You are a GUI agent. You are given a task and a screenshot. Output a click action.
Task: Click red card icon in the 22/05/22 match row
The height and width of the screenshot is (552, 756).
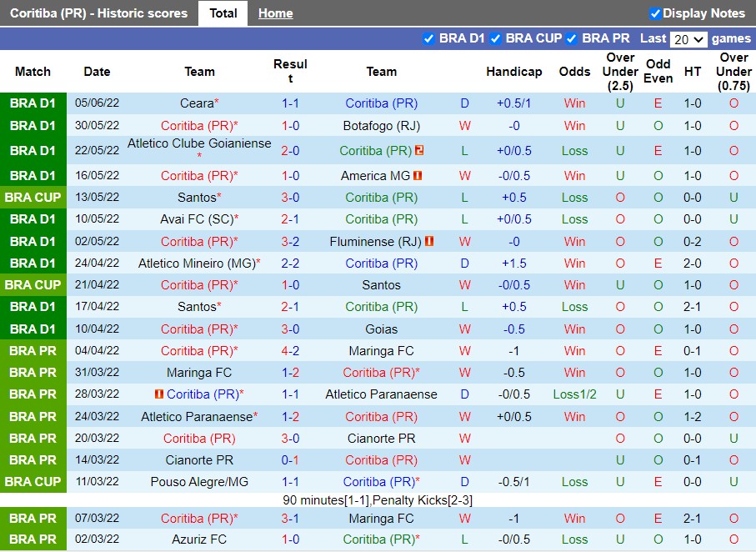pyautogui.click(x=419, y=151)
